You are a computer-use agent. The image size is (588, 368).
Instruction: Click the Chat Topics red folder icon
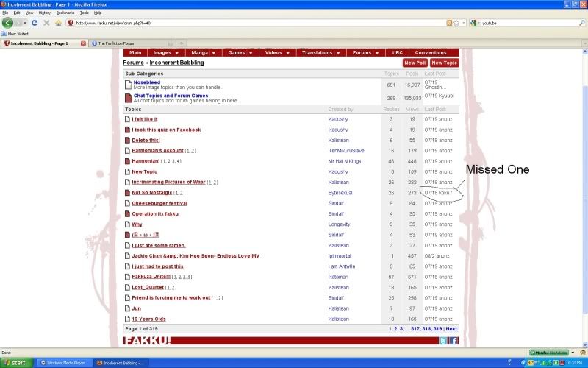pyautogui.click(x=128, y=98)
